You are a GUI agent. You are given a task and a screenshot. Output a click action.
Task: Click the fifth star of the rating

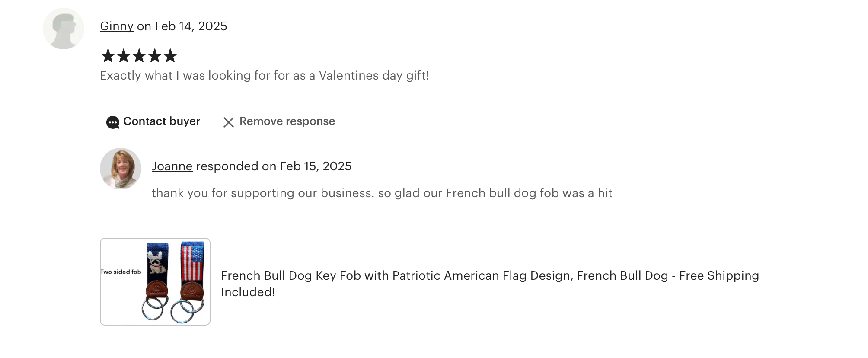(x=170, y=56)
